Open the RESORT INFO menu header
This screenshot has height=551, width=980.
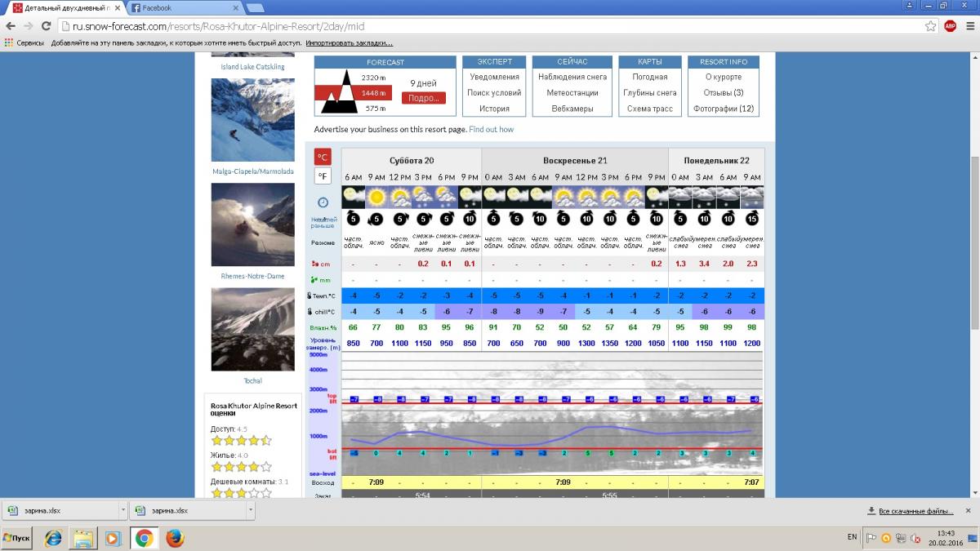tap(724, 62)
